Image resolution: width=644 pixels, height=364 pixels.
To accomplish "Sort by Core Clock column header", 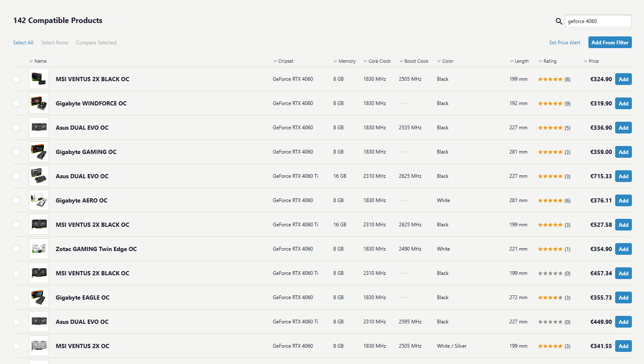I will [x=377, y=61].
